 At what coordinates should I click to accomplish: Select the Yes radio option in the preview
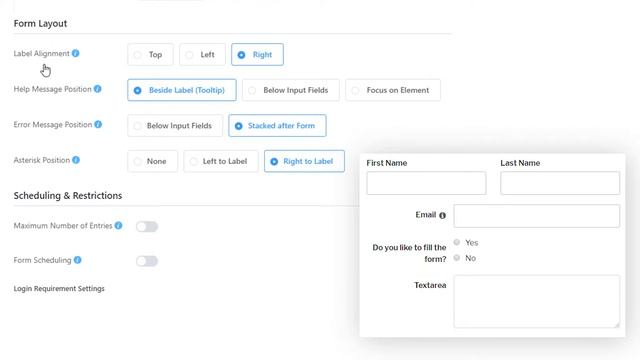pos(457,242)
